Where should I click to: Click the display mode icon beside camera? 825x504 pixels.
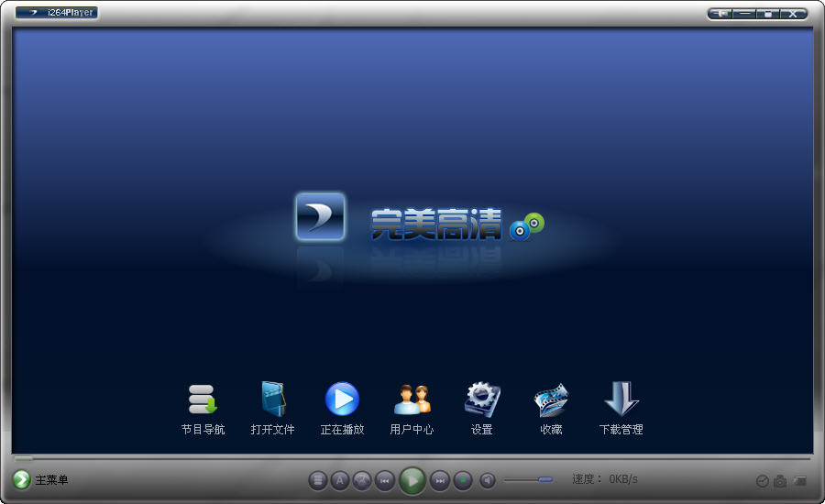[x=799, y=481]
